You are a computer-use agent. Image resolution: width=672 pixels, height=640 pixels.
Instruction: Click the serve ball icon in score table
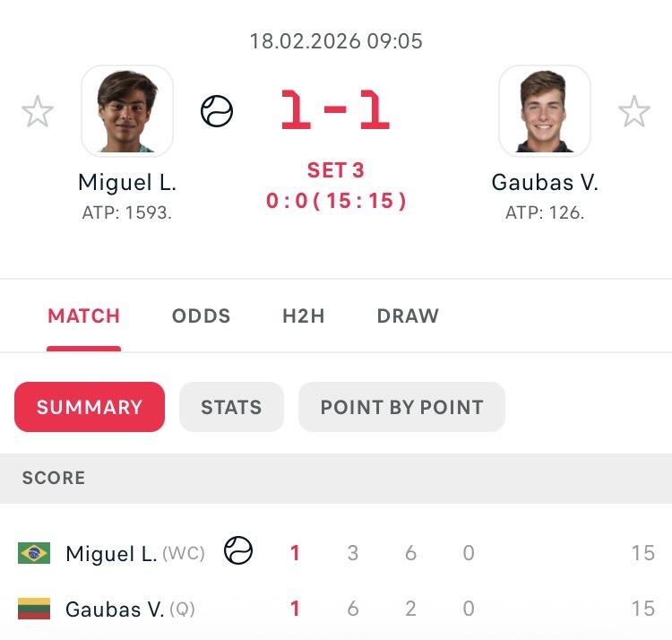point(238,550)
